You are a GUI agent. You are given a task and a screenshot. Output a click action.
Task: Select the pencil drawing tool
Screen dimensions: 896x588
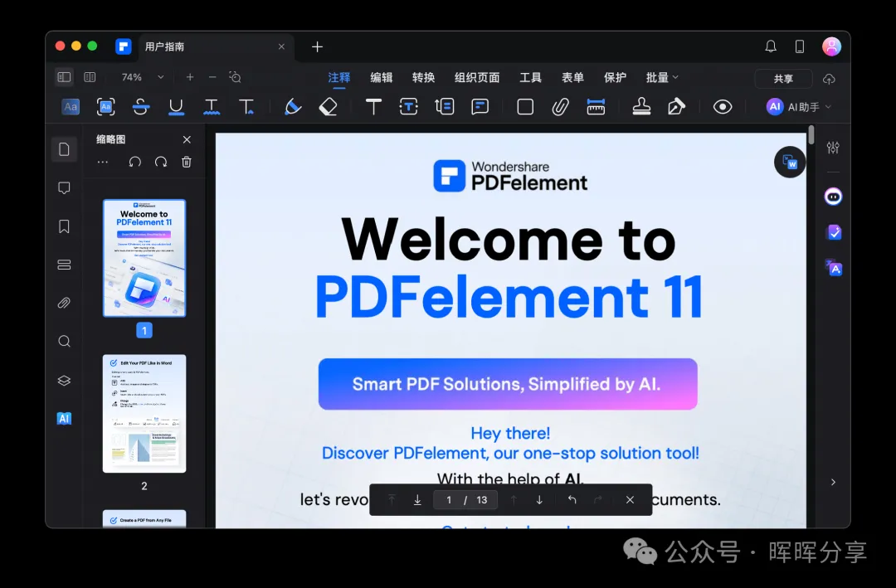point(293,107)
